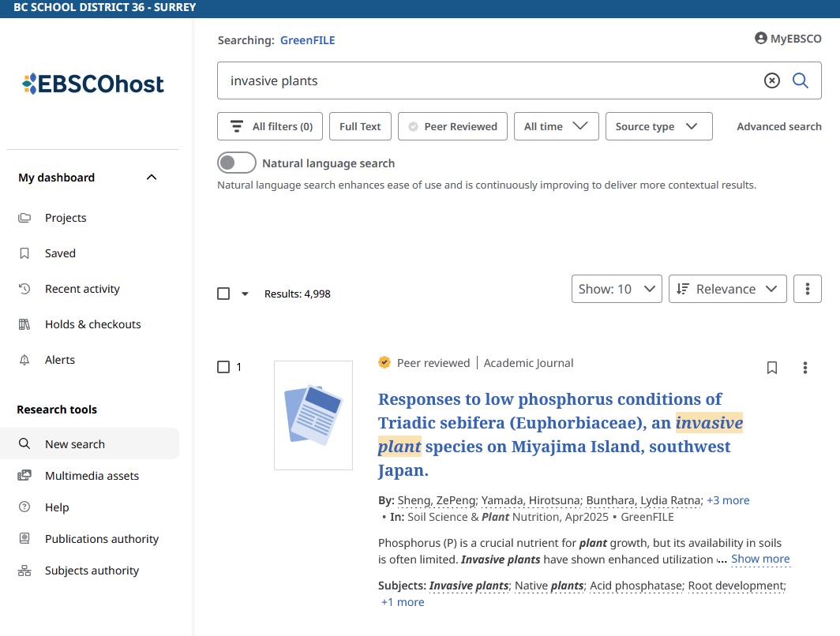The height and width of the screenshot is (636, 840).
Task: Run search with magnifier icon
Action: [x=801, y=80]
